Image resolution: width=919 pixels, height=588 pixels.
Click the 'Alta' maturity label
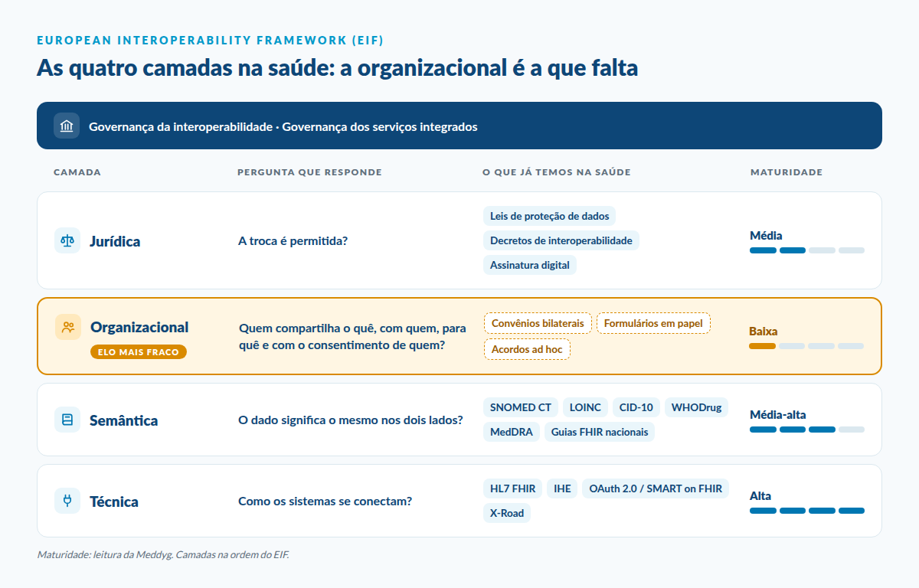760,496
